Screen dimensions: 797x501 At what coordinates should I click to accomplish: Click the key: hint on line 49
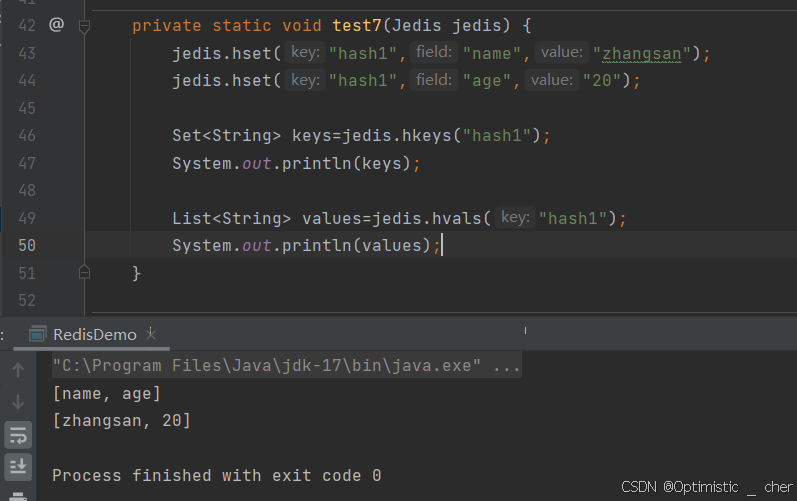pyautogui.click(x=515, y=217)
